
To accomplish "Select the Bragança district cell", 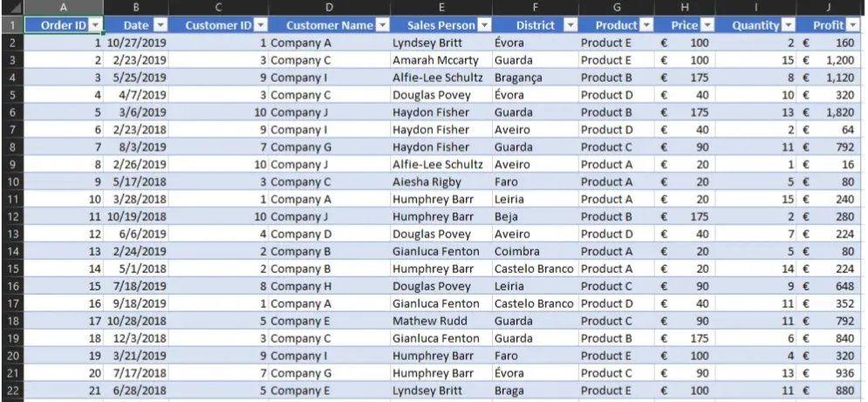I will pyautogui.click(x=536, y=78).
